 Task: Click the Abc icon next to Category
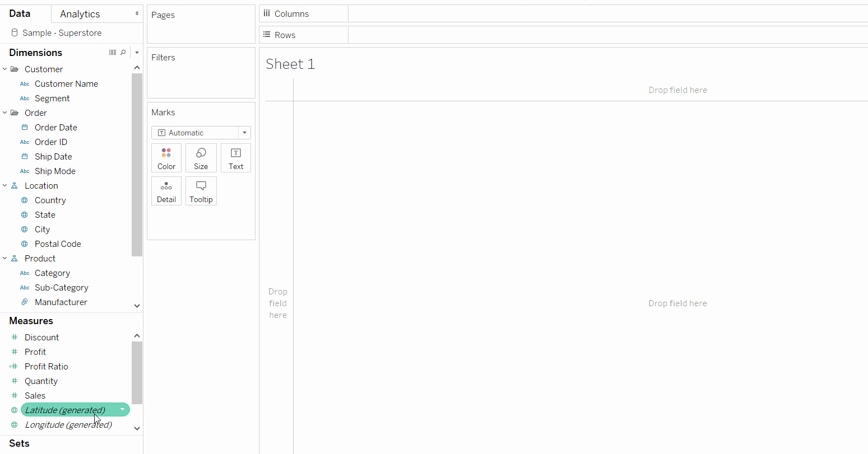click(x=25, y=273)
